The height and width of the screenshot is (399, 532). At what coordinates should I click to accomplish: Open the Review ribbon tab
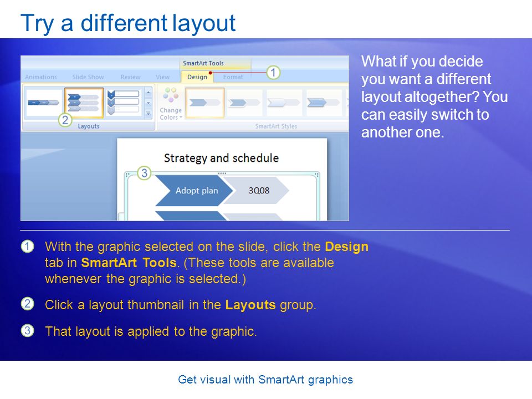coord(130,77)
